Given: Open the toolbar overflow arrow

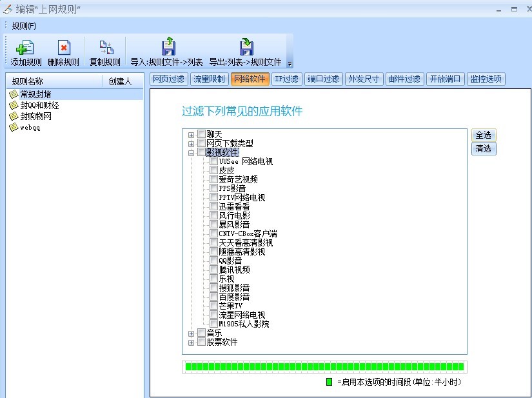Looking at the screenshot, I should click(x=290, y=63).
